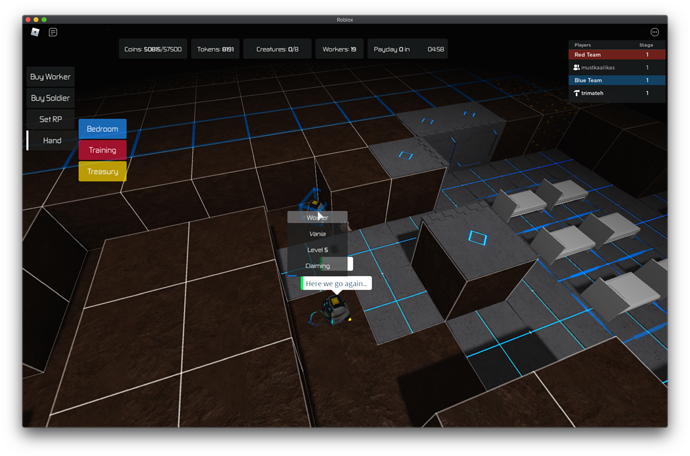Select player mustkaalikas in leaderboard

tap(617, 67)
